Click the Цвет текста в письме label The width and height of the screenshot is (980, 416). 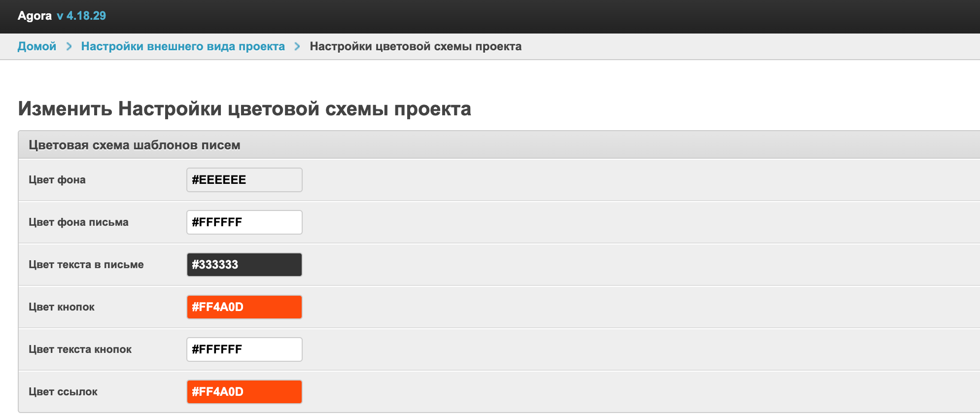point(86,265)
